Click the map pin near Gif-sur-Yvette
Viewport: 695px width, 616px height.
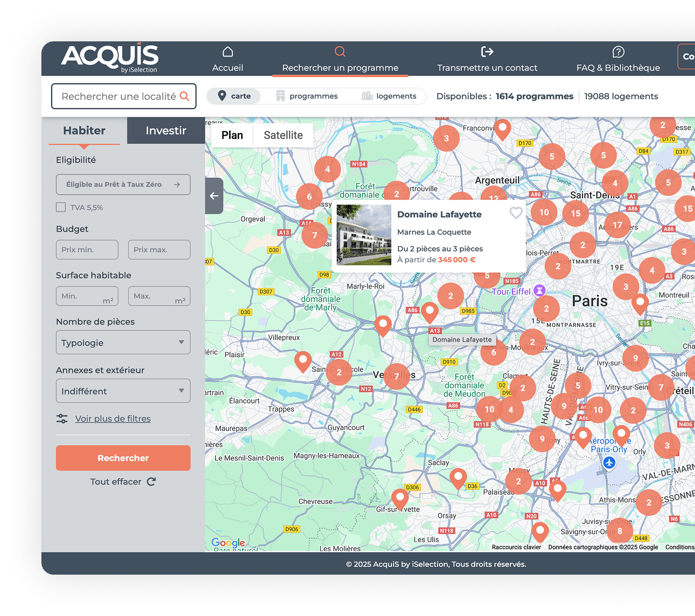pyautogui.click(x=400, y=500)
